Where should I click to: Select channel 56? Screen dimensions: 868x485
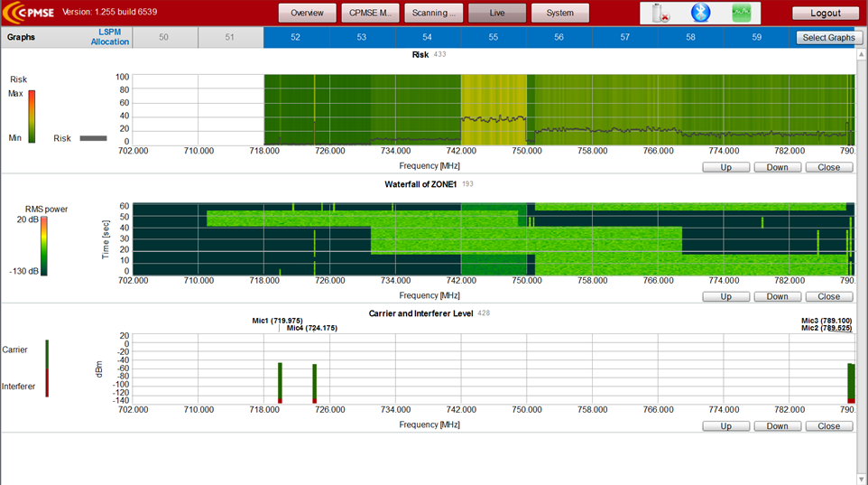[559, 37]
